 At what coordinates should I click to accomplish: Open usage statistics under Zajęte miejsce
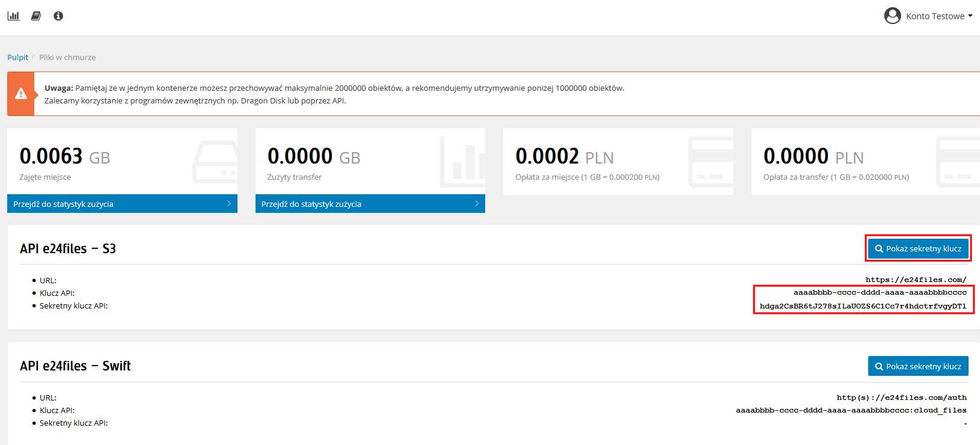122,204
